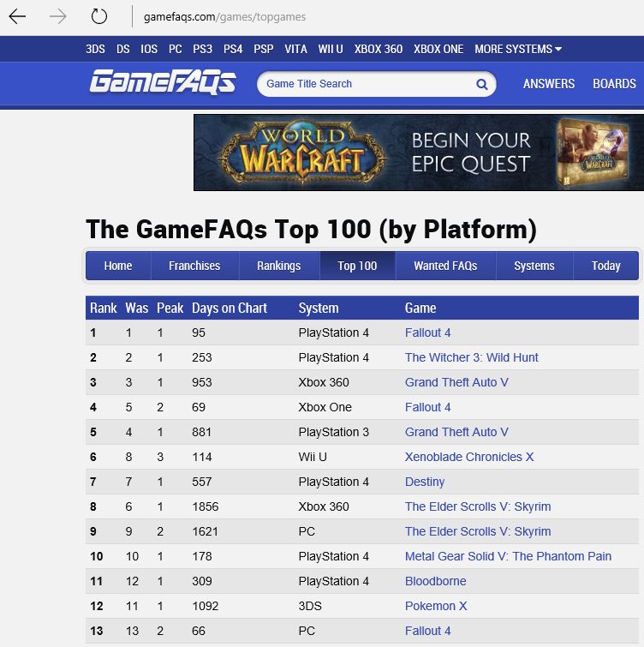644x647 pixels.
Task: Open Xenoblade Chronicles X link
Action: click(x=469, y=457)
